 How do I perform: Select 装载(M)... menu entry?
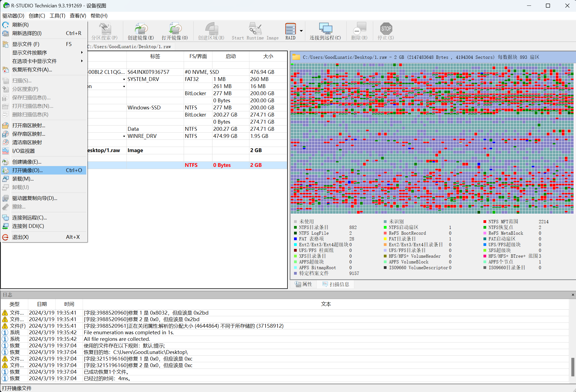pos(44,179)
